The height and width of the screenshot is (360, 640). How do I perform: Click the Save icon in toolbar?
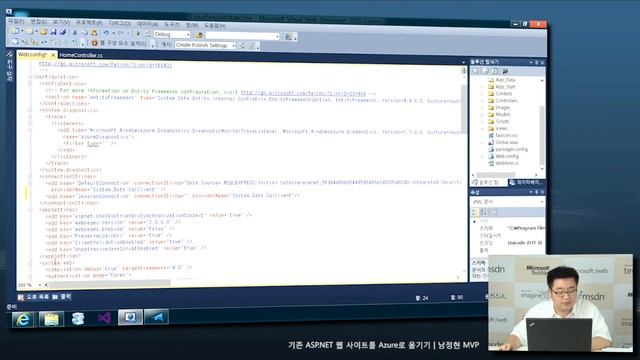coord(53,32)
